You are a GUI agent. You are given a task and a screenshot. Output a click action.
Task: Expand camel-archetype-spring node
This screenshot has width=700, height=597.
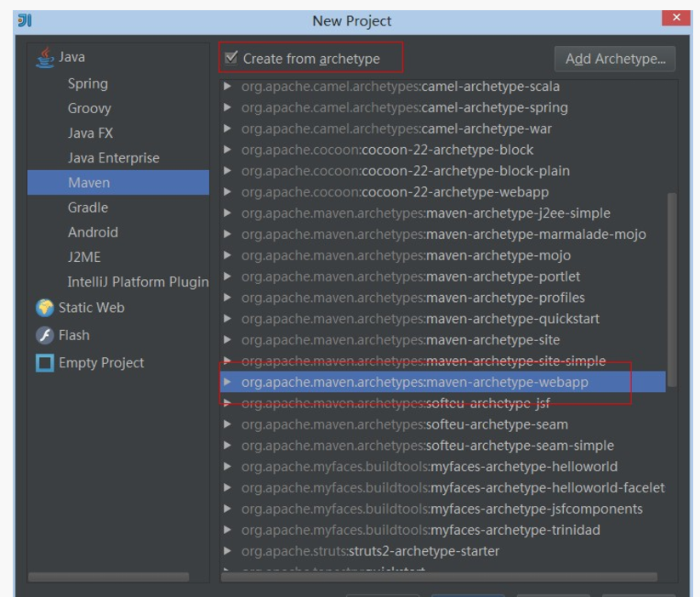pos(227,107)
